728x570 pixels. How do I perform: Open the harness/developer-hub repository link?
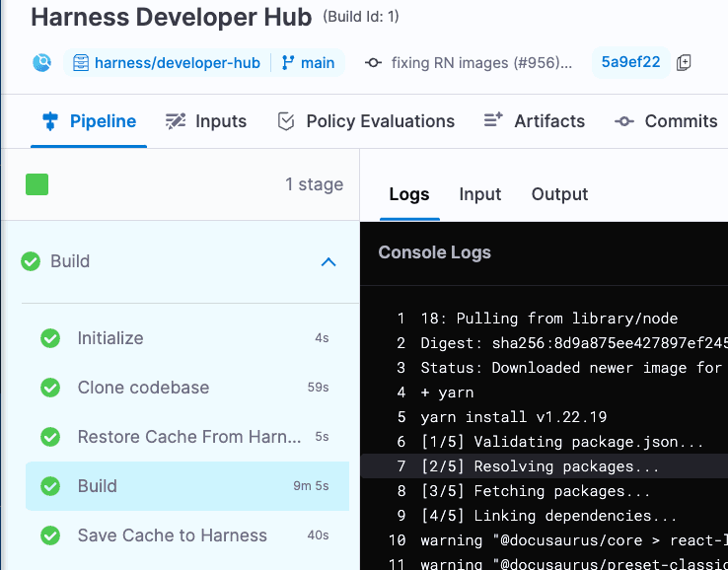177,63
